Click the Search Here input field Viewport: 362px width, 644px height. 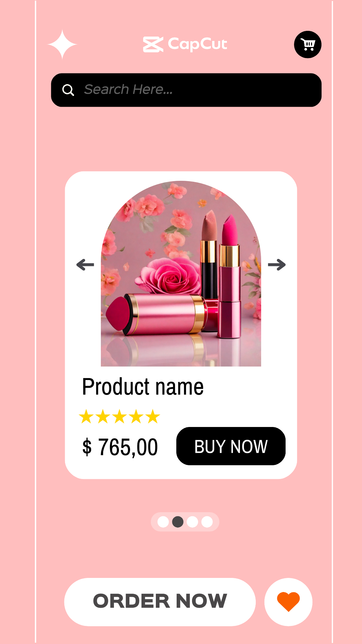186,90
